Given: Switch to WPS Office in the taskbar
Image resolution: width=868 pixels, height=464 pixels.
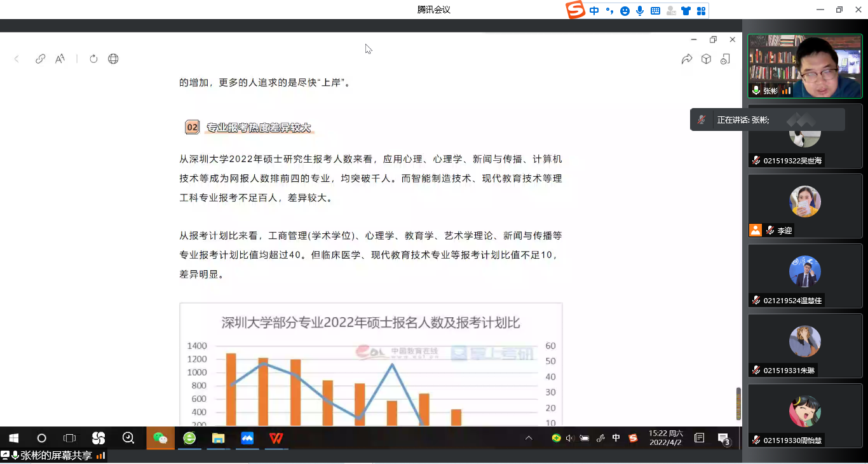Looking at the screenshot, I should click(276, 438).
